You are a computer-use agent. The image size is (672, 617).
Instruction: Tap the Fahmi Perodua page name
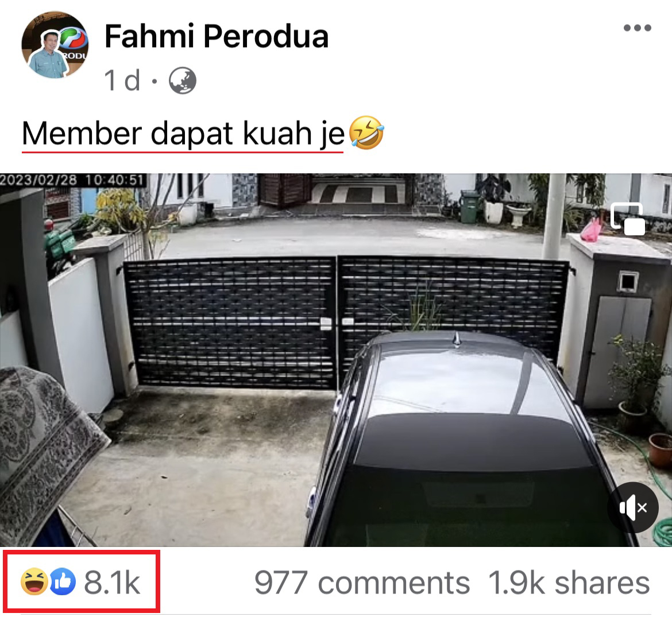pyautogui.click(x=217, y=36)
